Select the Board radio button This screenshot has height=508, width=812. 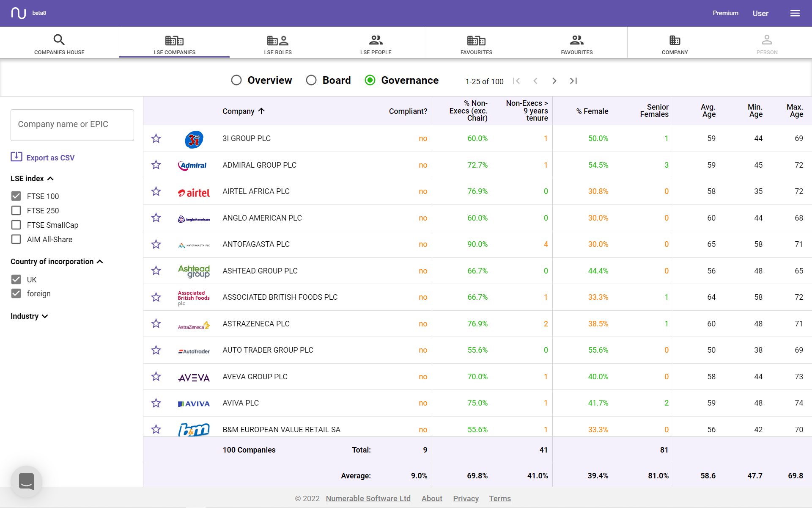(x=311, y=80)
